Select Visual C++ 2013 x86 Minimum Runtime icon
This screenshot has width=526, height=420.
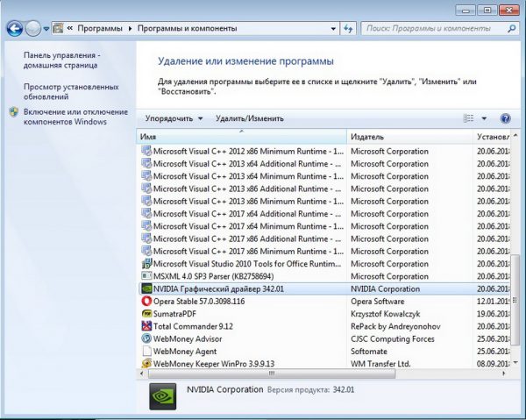point(146,202)
